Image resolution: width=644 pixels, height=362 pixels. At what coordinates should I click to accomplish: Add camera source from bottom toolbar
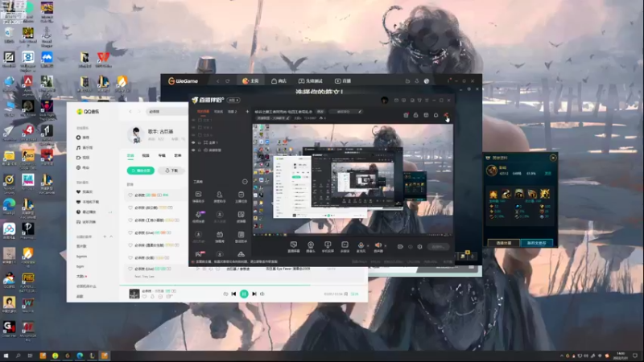(x=311, y=246)
